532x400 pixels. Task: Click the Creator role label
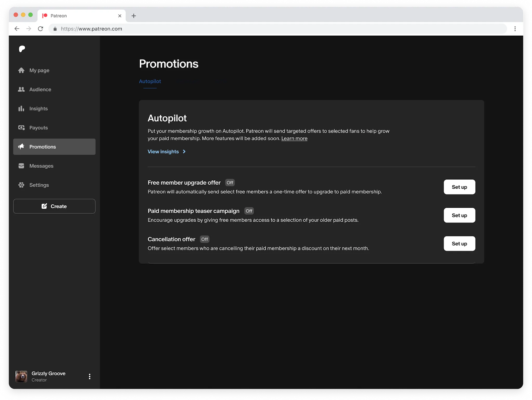pyautogui.click(x=39, y=380)
